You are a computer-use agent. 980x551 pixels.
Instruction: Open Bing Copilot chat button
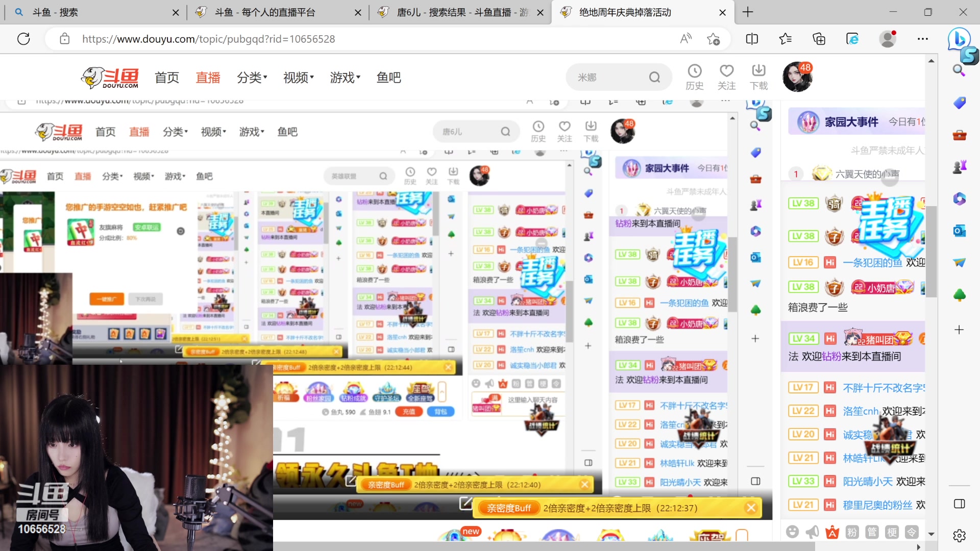(959, 39)
